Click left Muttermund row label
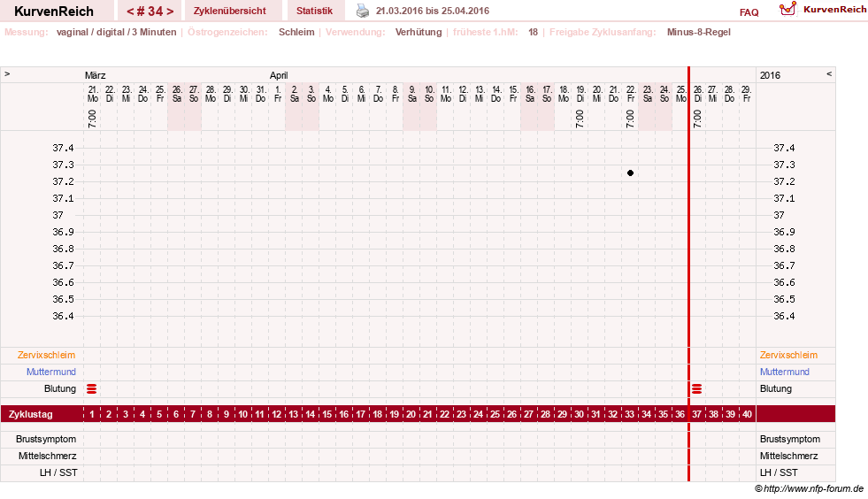Screen dimensions: 868x499 click(51, 372)
